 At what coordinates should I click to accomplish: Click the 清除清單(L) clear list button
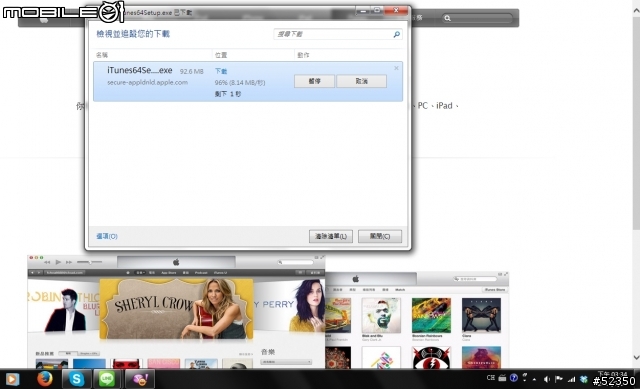331,236
